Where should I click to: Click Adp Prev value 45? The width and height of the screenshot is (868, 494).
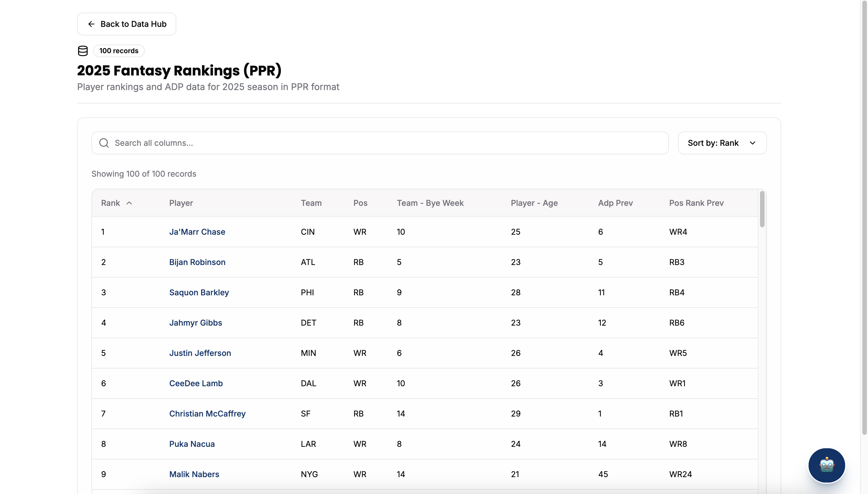coord(603,474)
